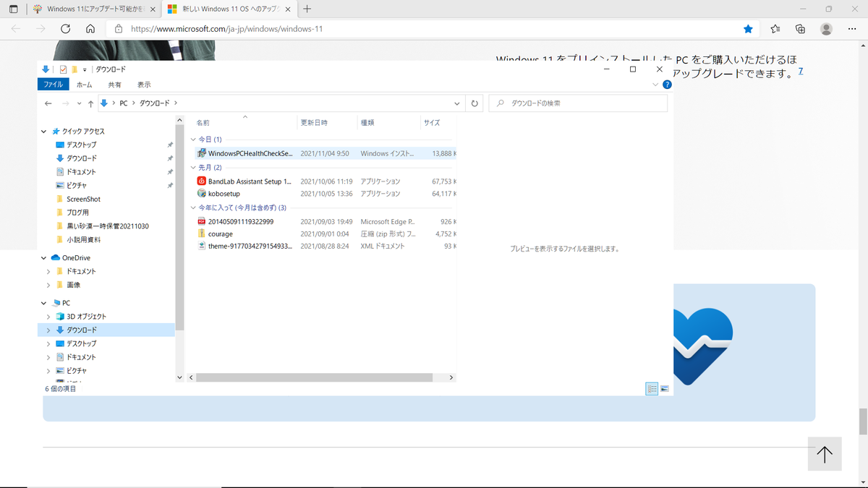
Task: Select WindowsPCHealthCheckSetup installer file
Action: pos(250,153)
